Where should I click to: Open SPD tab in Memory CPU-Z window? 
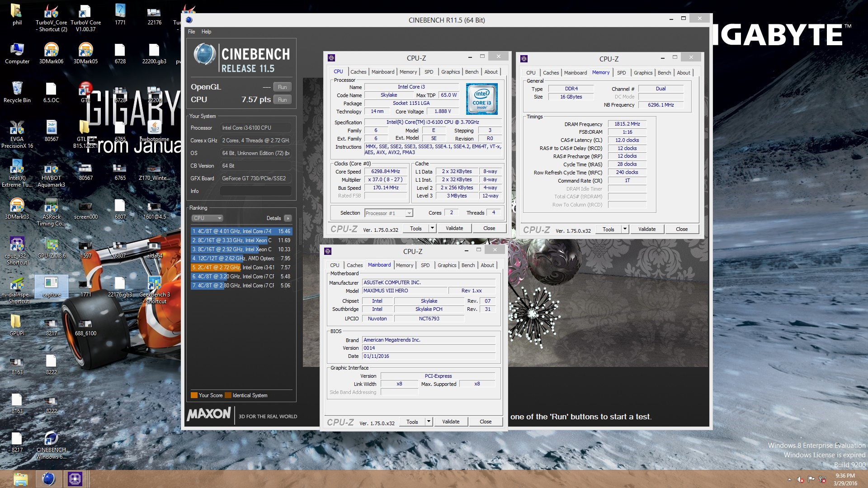coord(622,73)
